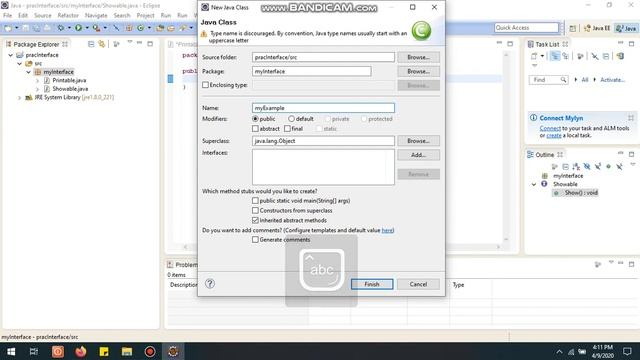Image resolution: width=640 pixels, height=360 pixels.
Task: Toggle Hide Fields icon in Outline toolbar
Action: click(587, 167)
